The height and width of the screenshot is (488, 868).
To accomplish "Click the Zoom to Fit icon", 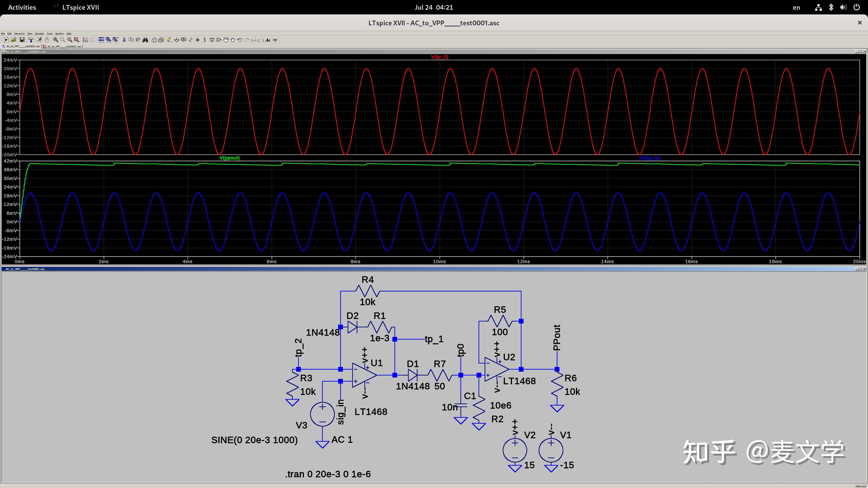I will point(76,40).
